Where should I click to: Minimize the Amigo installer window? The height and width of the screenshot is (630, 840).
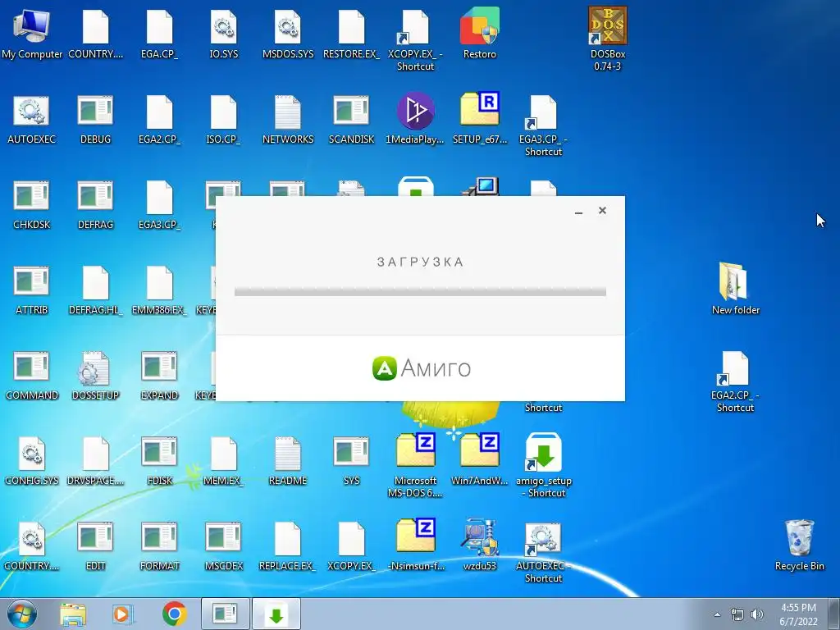click(578, 211)
